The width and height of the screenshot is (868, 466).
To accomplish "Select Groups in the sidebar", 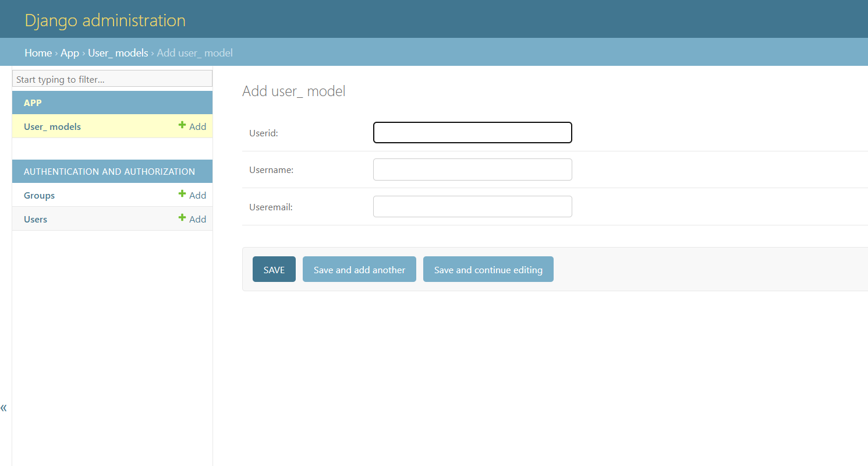I will click(39, 195).
